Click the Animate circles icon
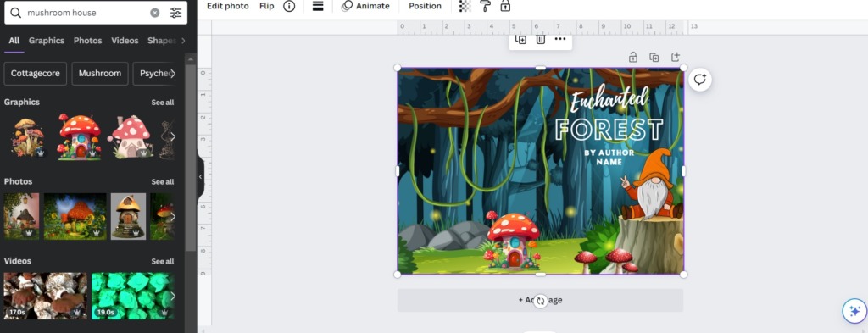Screen dimensions: 868x333 [x=347, y=6]
